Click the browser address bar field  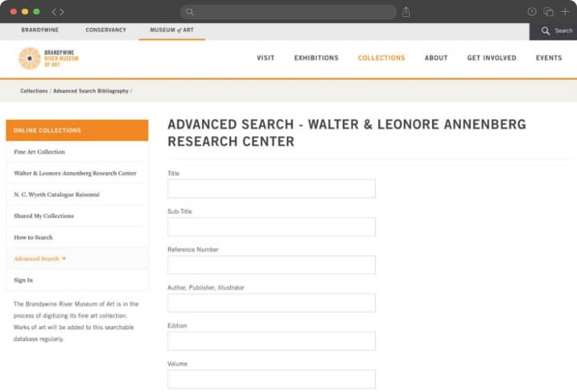click(x=288, y=12)
